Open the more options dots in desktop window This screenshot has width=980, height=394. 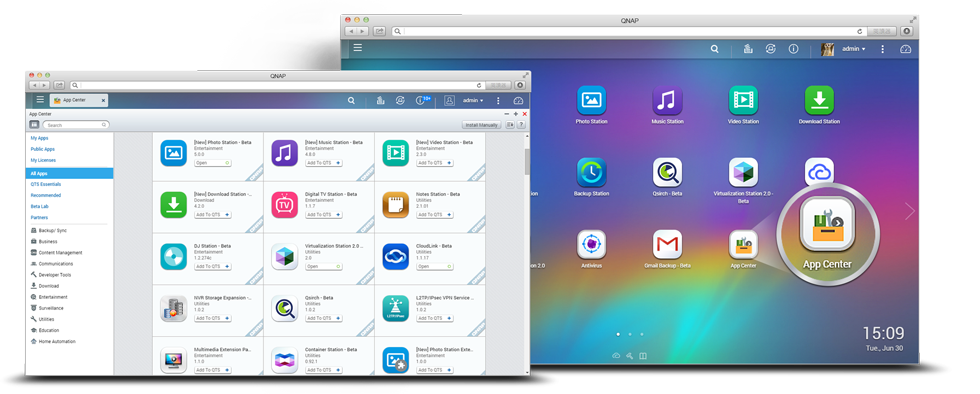click(x=882, y=48)
